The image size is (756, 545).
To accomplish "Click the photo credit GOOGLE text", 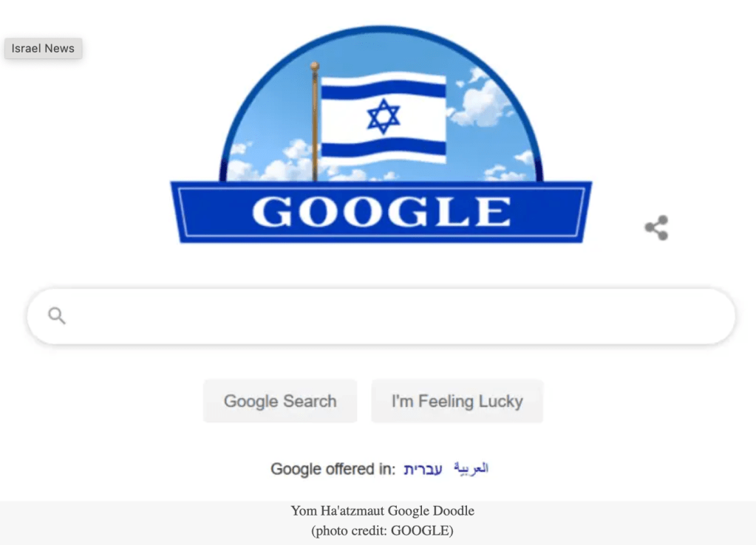I will click(382, 530).
